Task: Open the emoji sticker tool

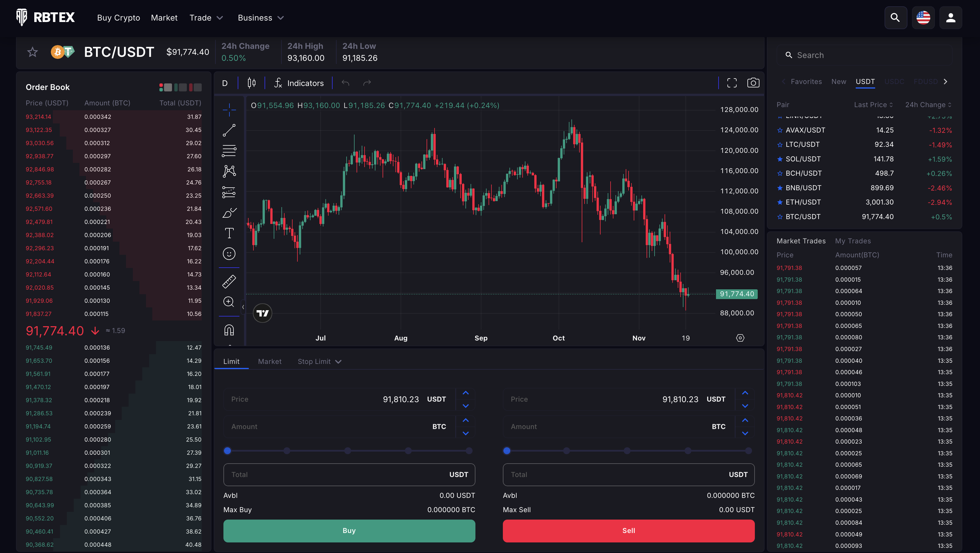Action: coord(229,254)
